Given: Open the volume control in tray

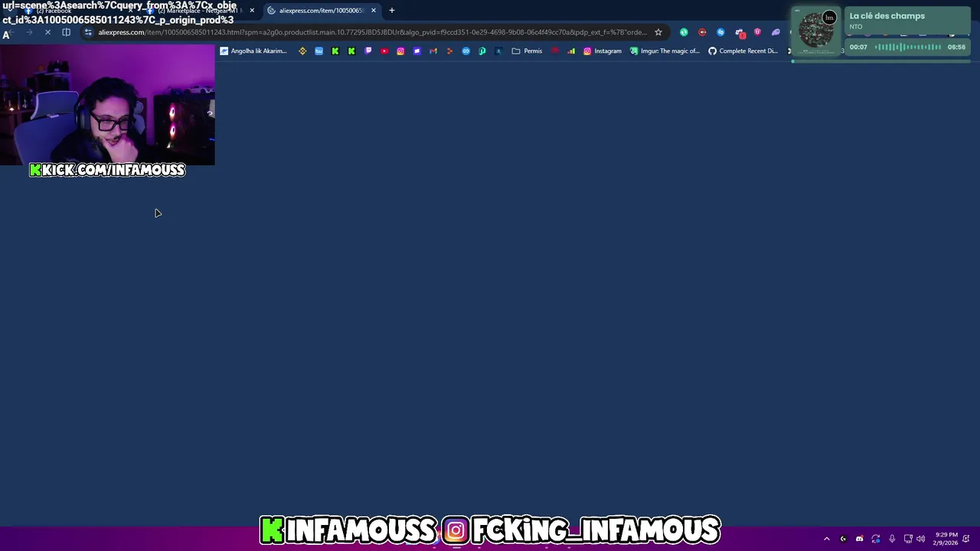Looking at the screenshot, I should [x=920, y=539].
